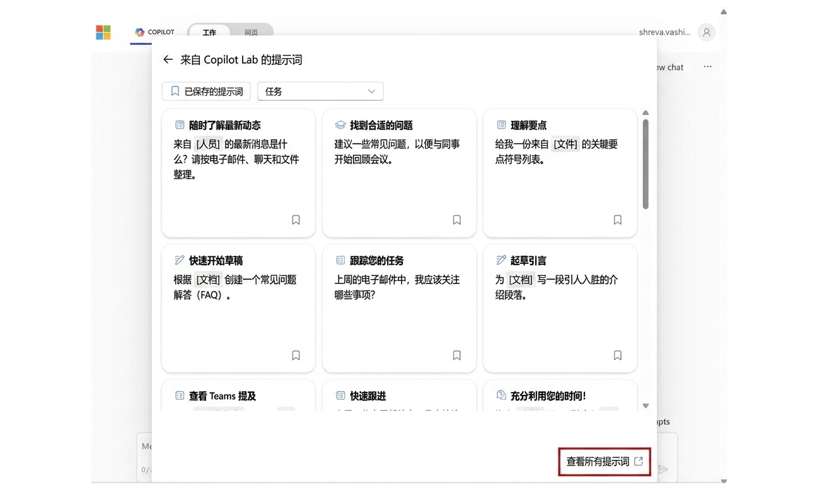Image resolution: width=822 pixels, height=504 pixels.
Task: Click the [文档] placeholder in 起草引言 card
Action: [521, 279]
